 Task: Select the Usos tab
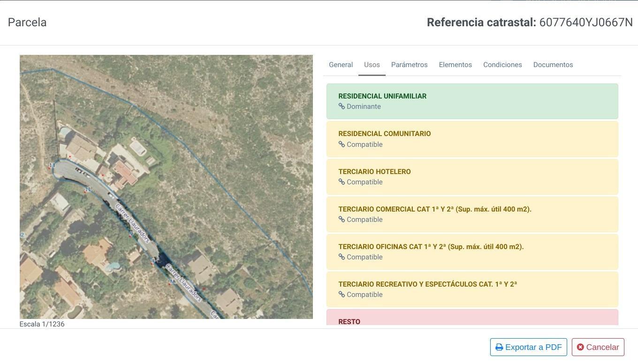click(x=372, y=65)
